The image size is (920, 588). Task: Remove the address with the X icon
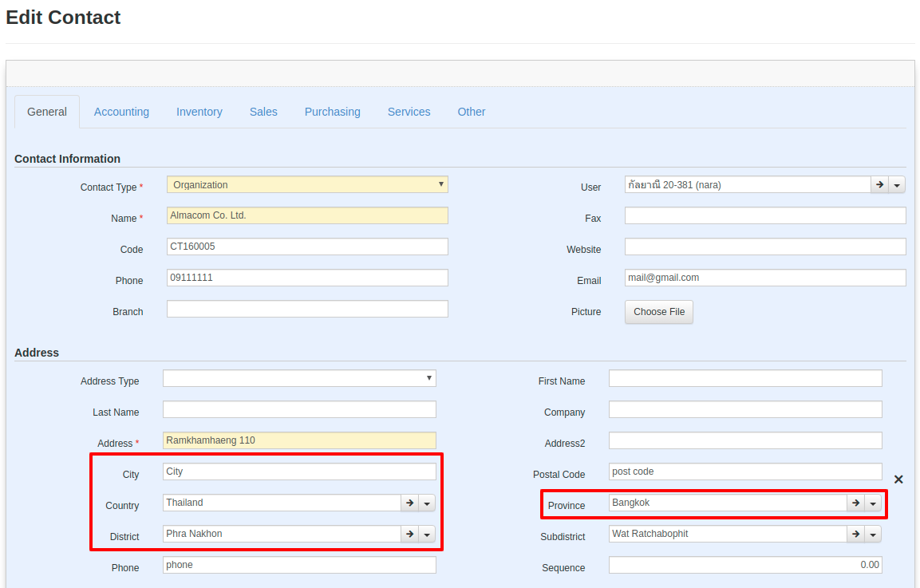pos(898,479)
